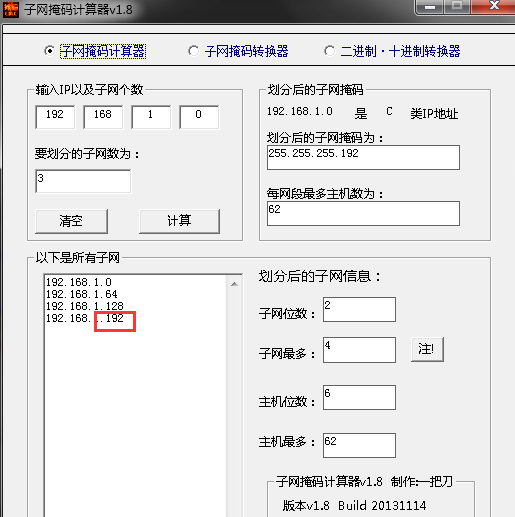Focus the fourth IP octet field containing 0
Screen dimensions: 515x517
coord(199,117)
